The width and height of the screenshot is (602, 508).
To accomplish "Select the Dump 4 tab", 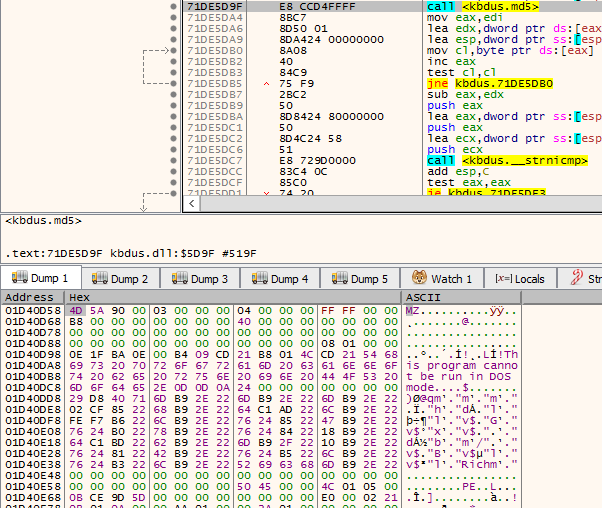I will 281,279.
